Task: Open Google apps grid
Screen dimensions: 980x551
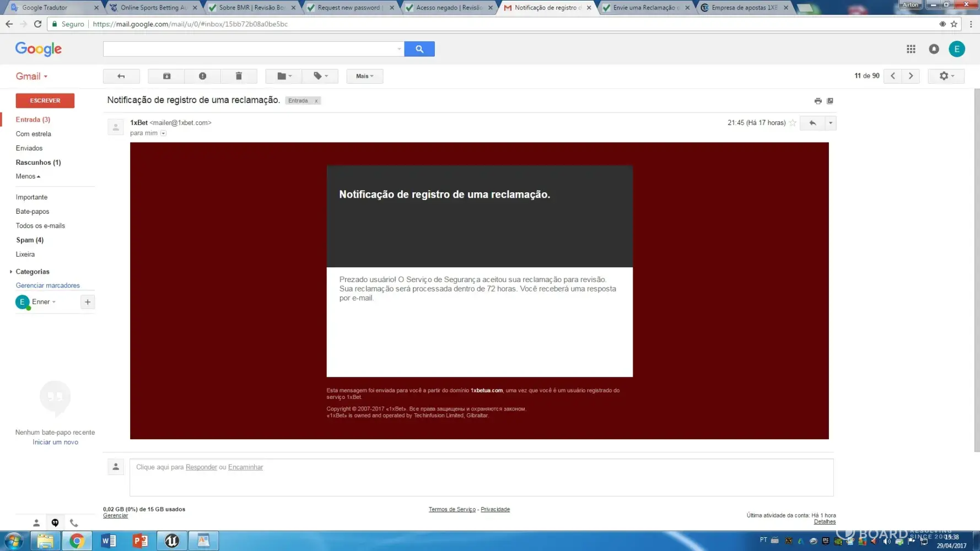Action: click(911, 49)
